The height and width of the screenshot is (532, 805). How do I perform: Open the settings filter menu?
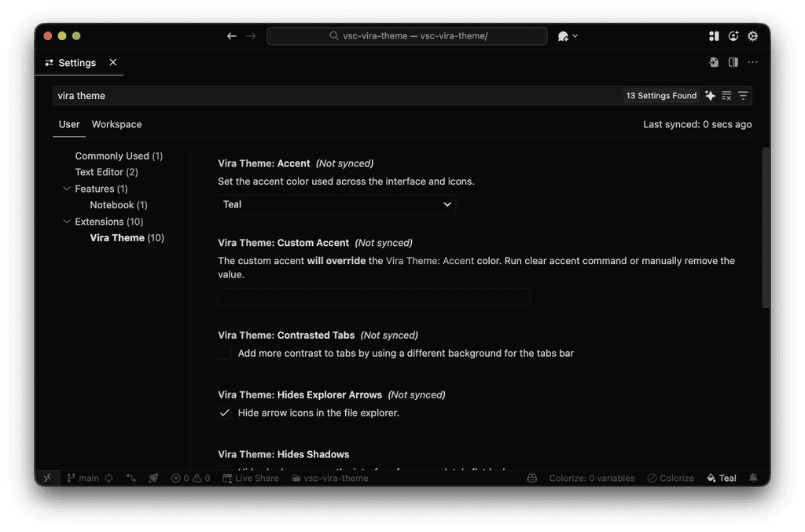[x=743, y=95]
